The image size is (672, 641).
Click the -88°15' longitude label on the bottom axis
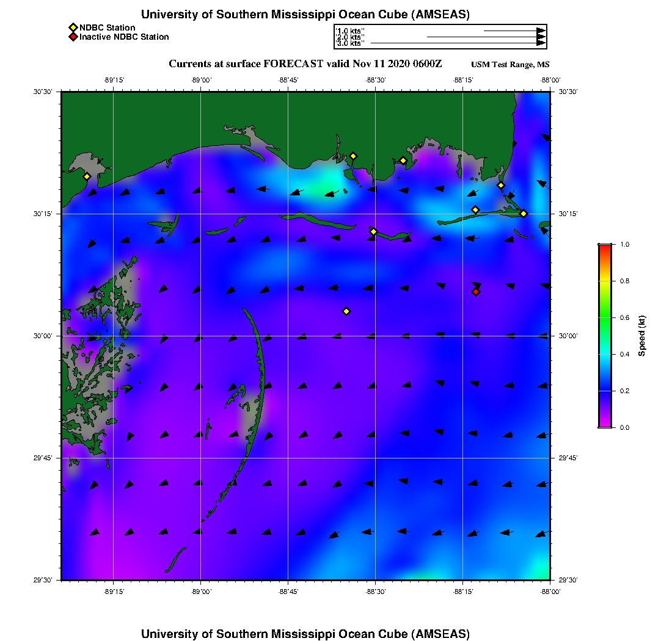pyautogui.click(x=463, y=592)
